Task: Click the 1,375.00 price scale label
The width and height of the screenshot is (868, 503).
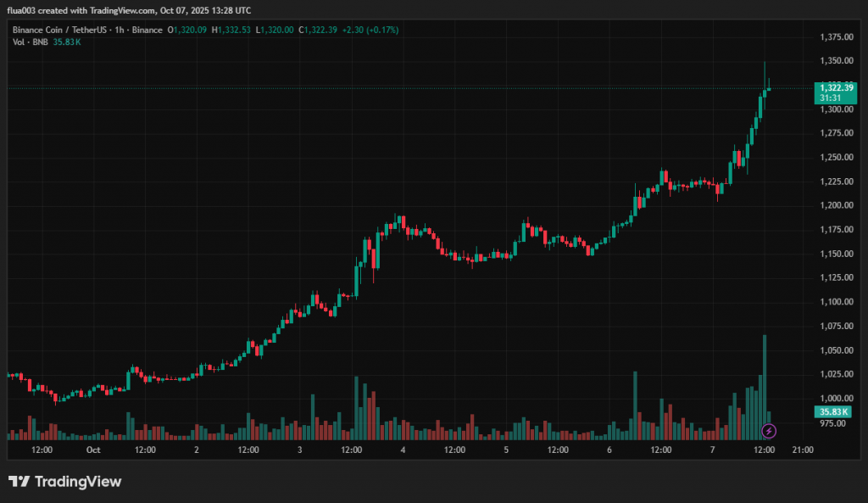Action: click(x=837, y=37)
